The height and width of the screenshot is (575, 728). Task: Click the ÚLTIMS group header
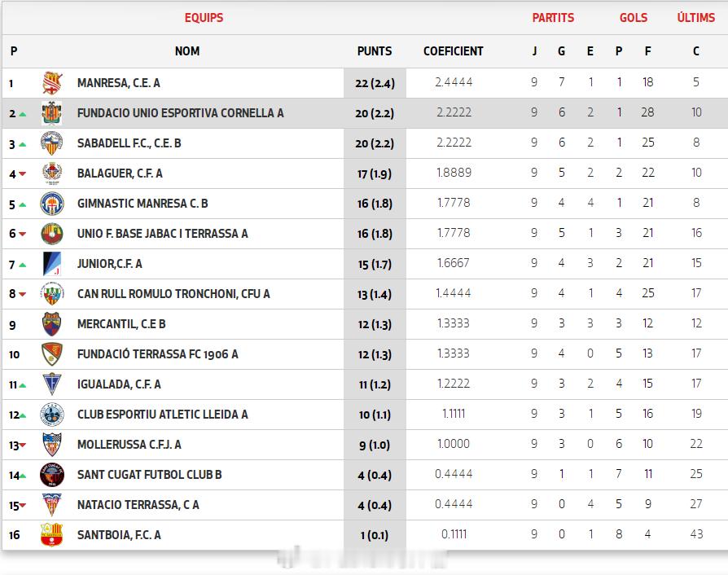pos(696,18)
